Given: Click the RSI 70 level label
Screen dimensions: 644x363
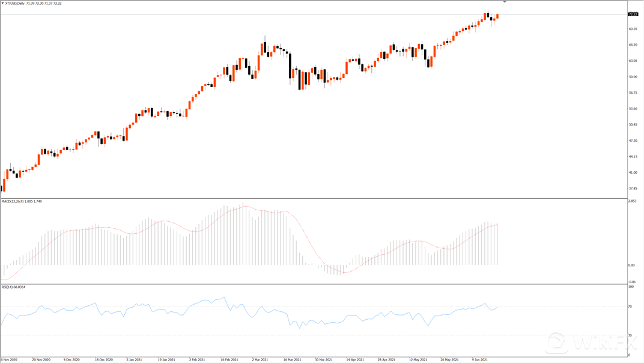Looking at the screenshot, I should [x=630, y=307].
